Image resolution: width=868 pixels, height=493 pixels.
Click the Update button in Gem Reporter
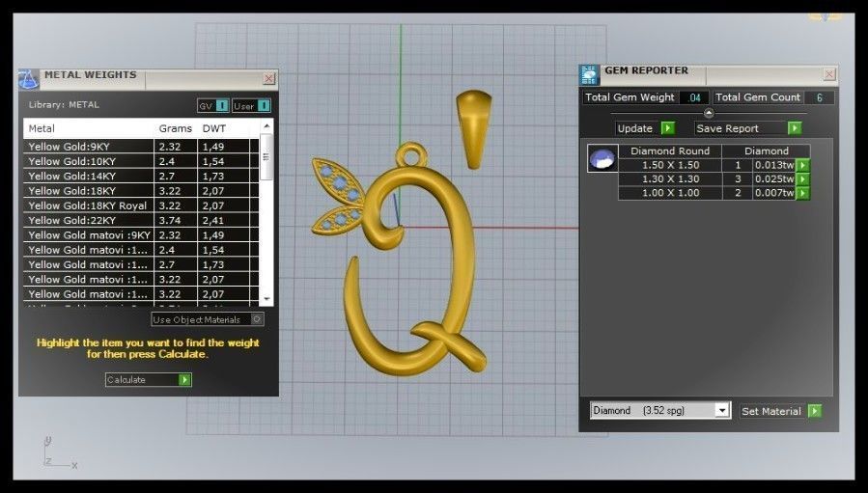(645, 128)
